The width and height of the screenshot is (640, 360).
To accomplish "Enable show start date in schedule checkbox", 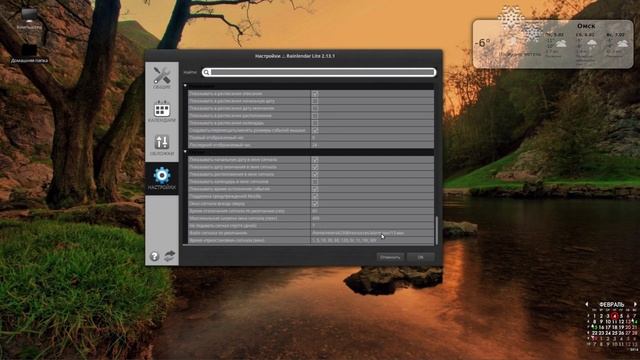I will click(x=315, y=101).
